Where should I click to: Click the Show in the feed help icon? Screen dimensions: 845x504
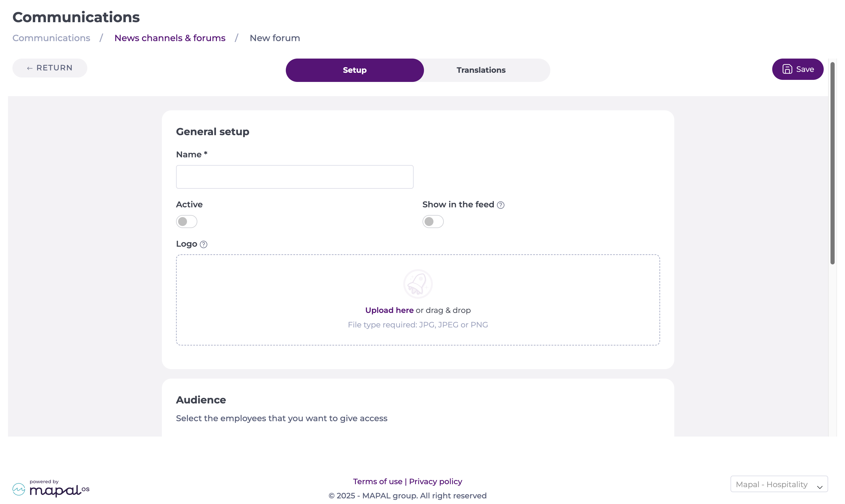(x=500, y=205)
